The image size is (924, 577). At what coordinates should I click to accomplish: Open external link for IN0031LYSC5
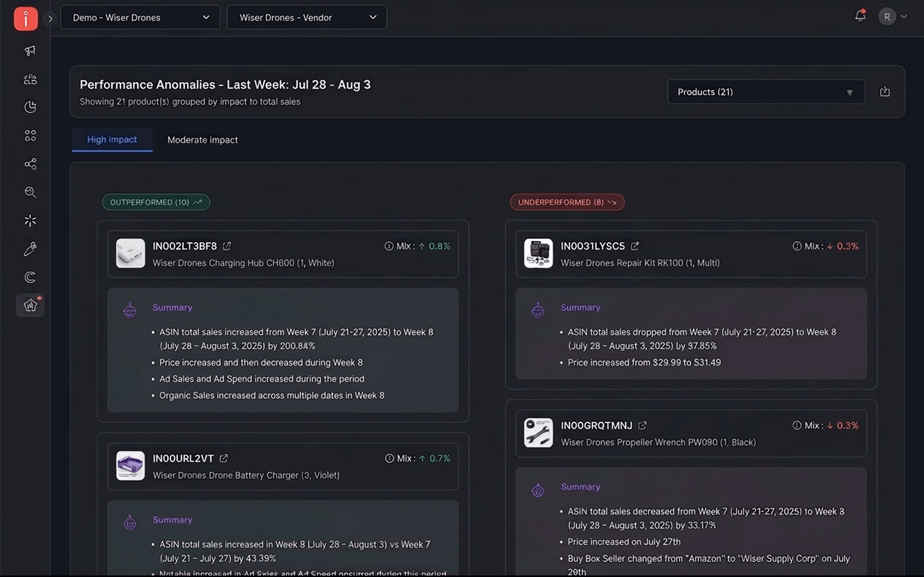tap(635, 246)
